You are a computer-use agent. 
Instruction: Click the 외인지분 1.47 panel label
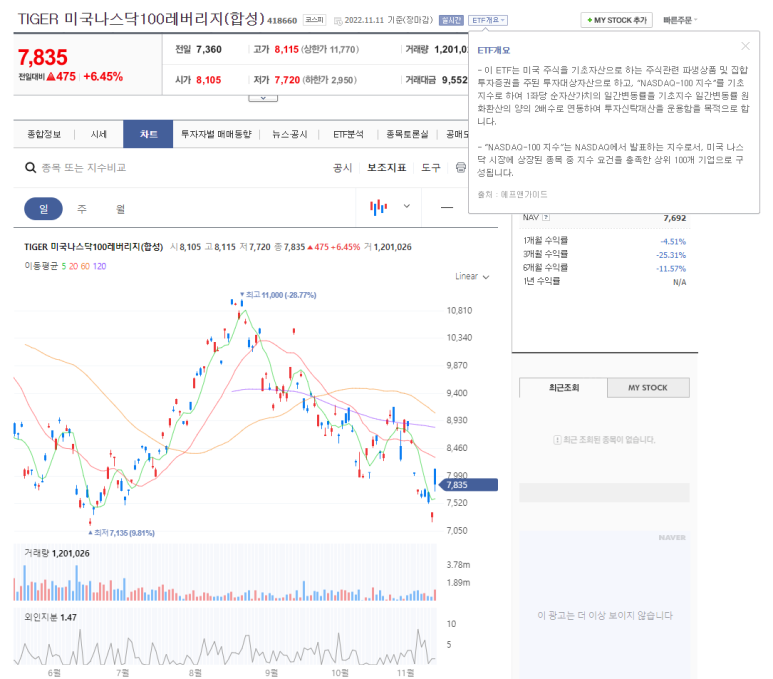pyautogui.click(x=50, y=617)
